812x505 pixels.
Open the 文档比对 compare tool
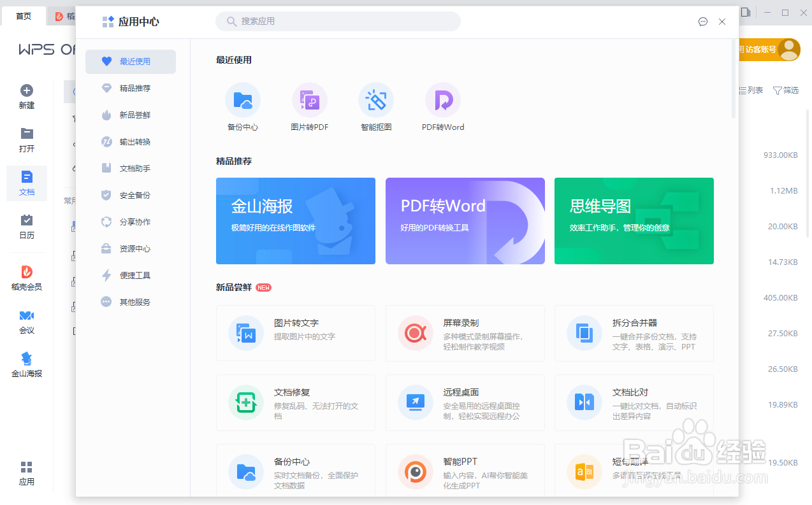[x=634, y=402]
